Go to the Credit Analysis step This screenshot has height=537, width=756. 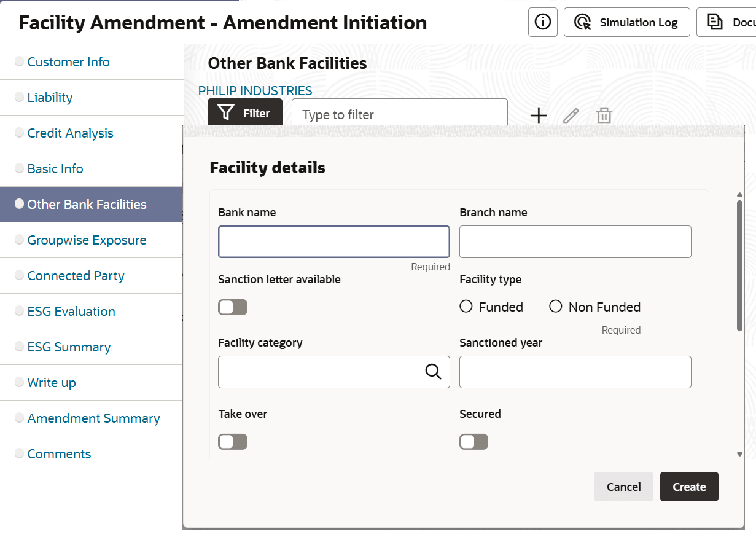(x=70, y=133)
